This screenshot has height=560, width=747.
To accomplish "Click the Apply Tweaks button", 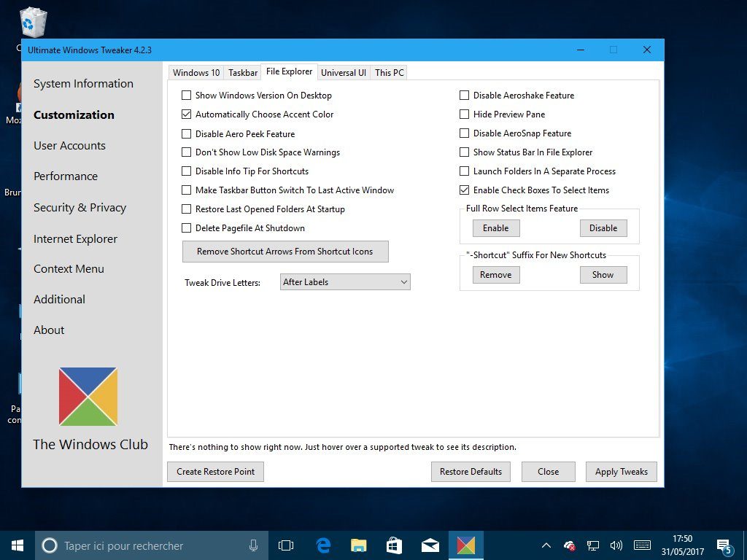I will (622, 472).
